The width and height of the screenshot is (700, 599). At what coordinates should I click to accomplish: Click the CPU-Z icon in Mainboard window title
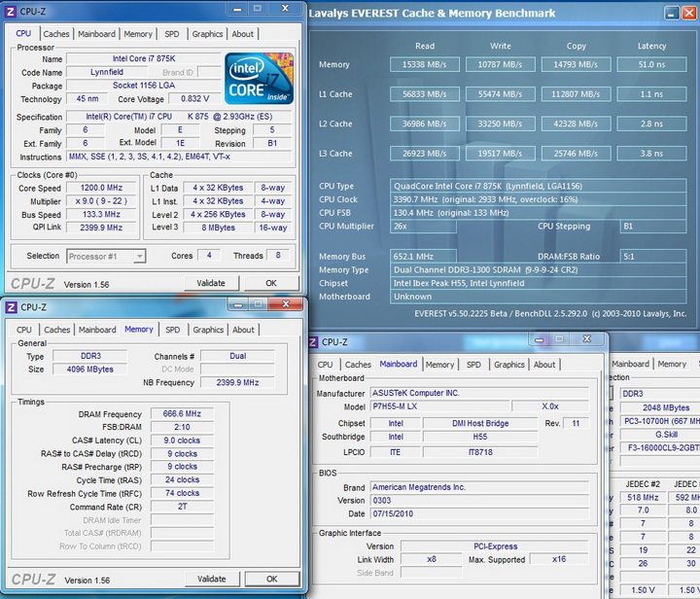coord(313,342)
